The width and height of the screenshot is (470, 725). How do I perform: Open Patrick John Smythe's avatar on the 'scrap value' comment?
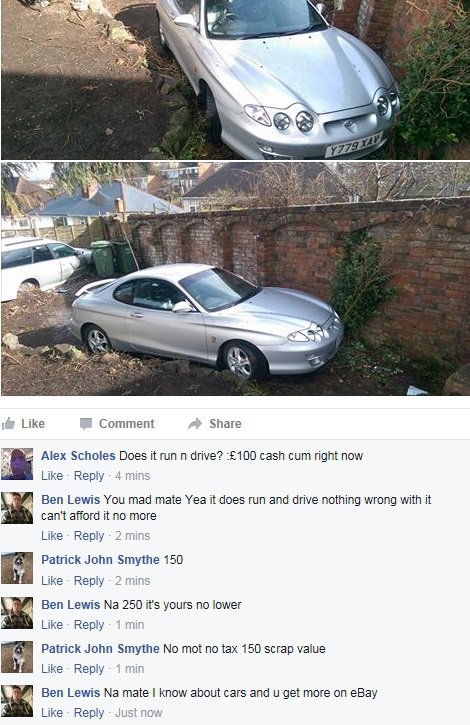click(17, 657)
